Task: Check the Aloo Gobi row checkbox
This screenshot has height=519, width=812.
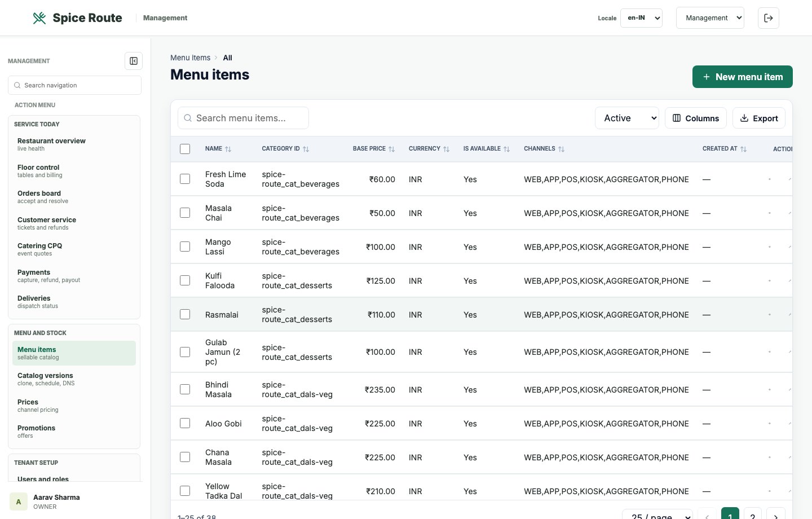Action: tap(185, 423)
